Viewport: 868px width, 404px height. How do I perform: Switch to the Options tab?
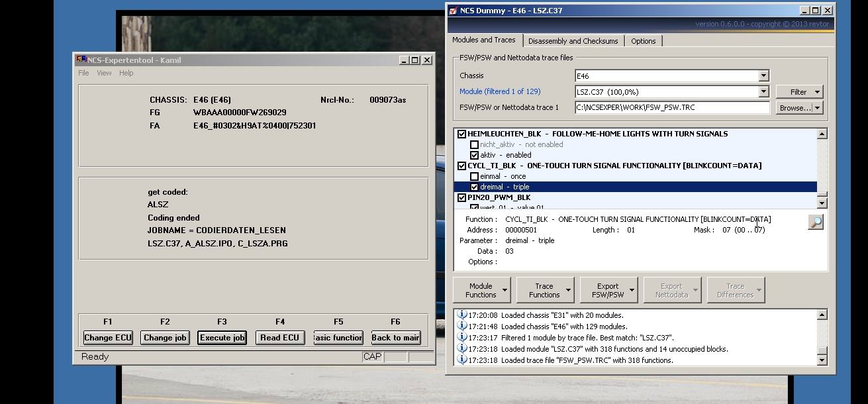pos(643,41)
